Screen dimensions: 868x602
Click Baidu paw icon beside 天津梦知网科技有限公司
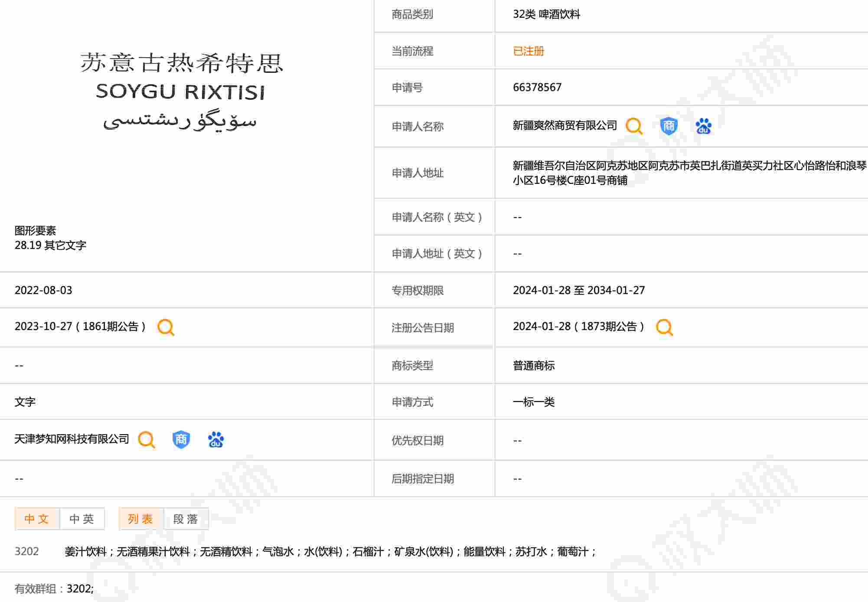coord(215,439)
